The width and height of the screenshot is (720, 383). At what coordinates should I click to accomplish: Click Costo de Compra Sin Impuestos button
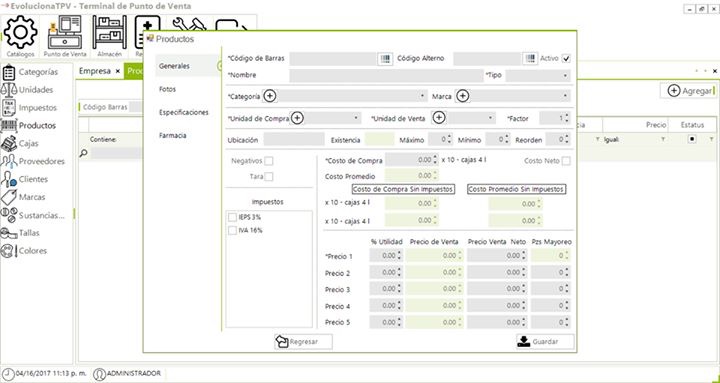point(403,189)
